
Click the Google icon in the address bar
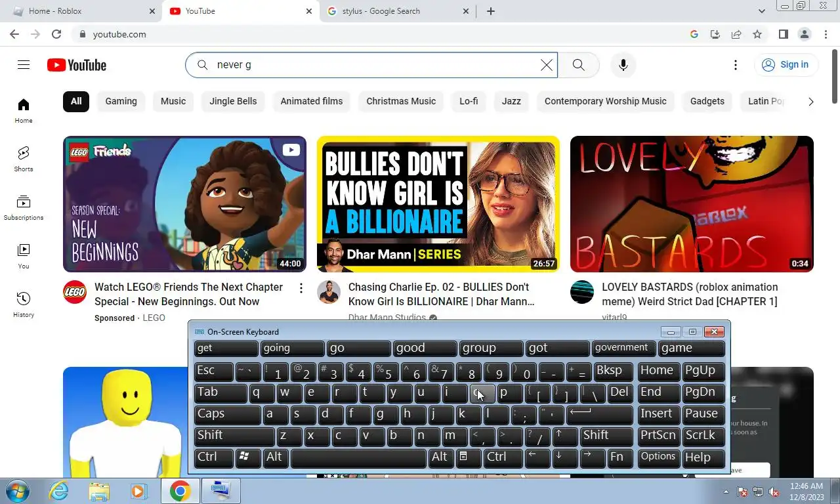point(694,34)
